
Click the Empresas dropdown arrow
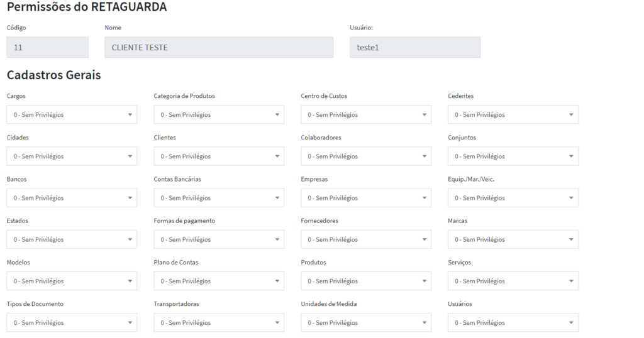[425, 198]
